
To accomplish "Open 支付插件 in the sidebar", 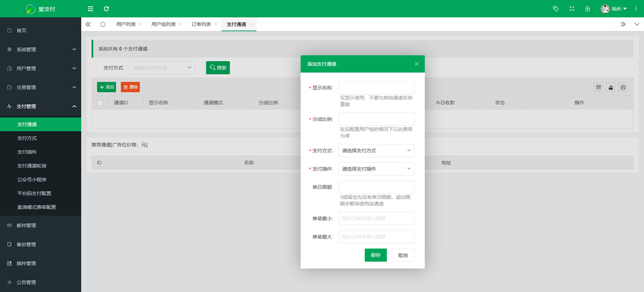I will [x=40, y=152].
